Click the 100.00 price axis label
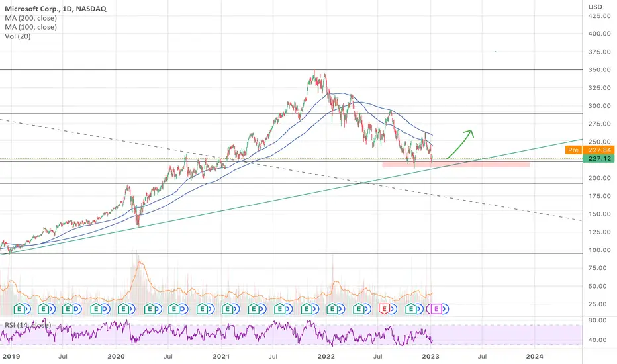617x364 pixels. [x=599, y=250]
